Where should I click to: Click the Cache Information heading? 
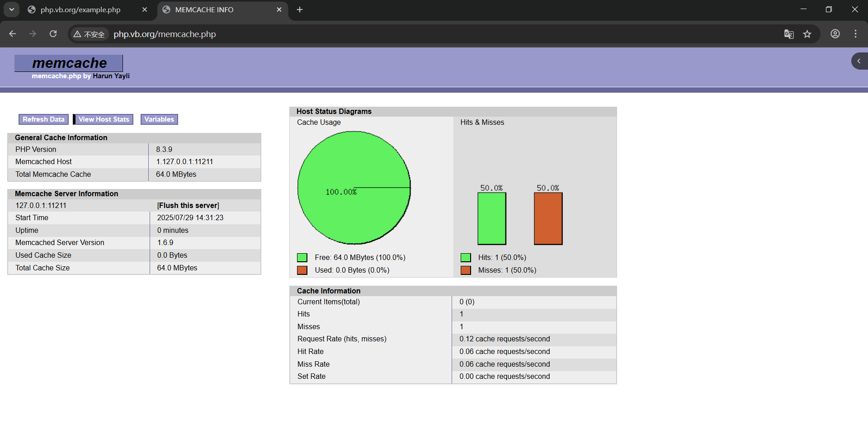click(x=329, y=291)
